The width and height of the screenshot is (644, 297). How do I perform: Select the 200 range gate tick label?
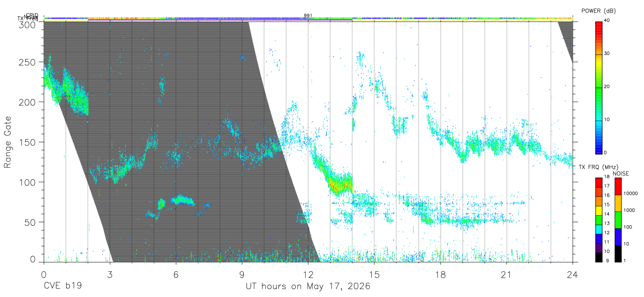[x=27, y=102]
